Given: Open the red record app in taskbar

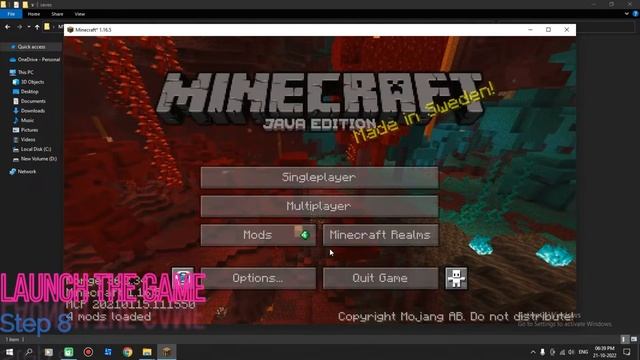Looking at the screenshot, I should click(88, 352).
